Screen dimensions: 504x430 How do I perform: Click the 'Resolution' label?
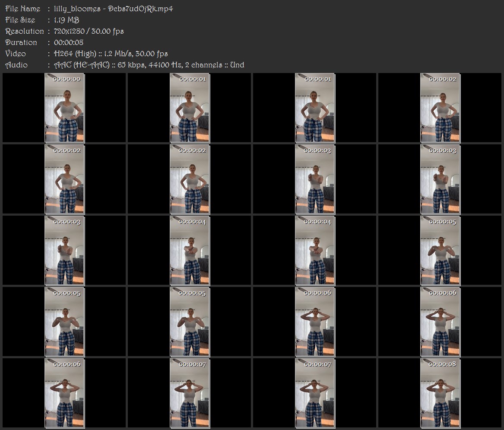coord(25,31)
